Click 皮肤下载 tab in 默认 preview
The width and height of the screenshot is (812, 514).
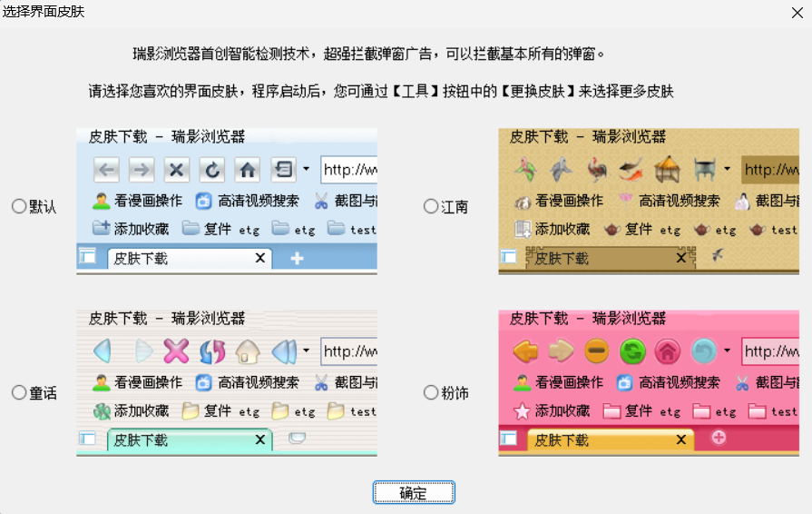tap(190, 258)
